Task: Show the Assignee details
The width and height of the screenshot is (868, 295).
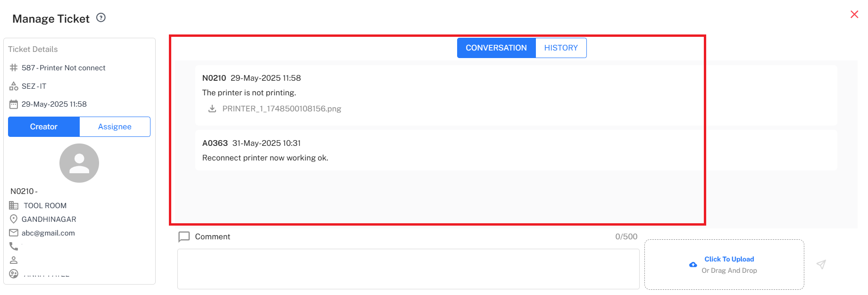Action: click(x=115, y=127)
